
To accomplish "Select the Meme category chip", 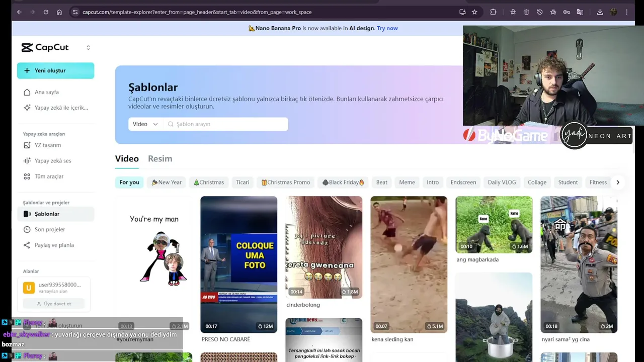I will [x=407, y=182].
